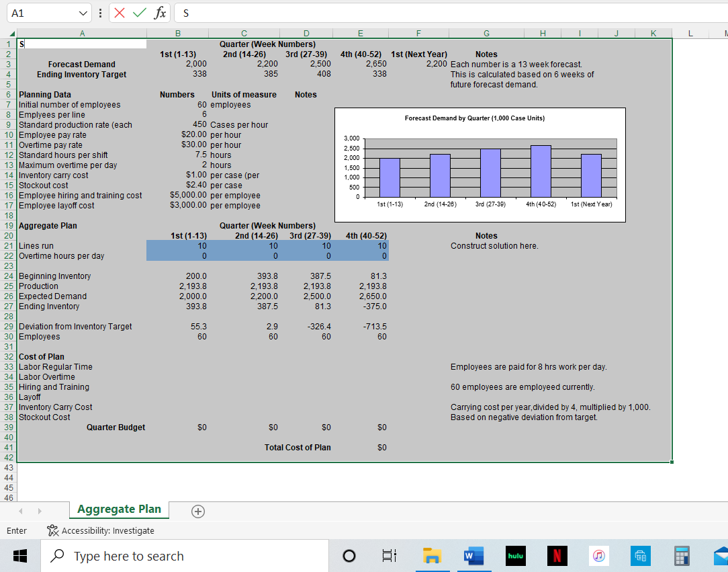This screenshot has height=572, width=728.
Task: Expand the Name Box dropdown arrow
Action: tap(82, 13)
